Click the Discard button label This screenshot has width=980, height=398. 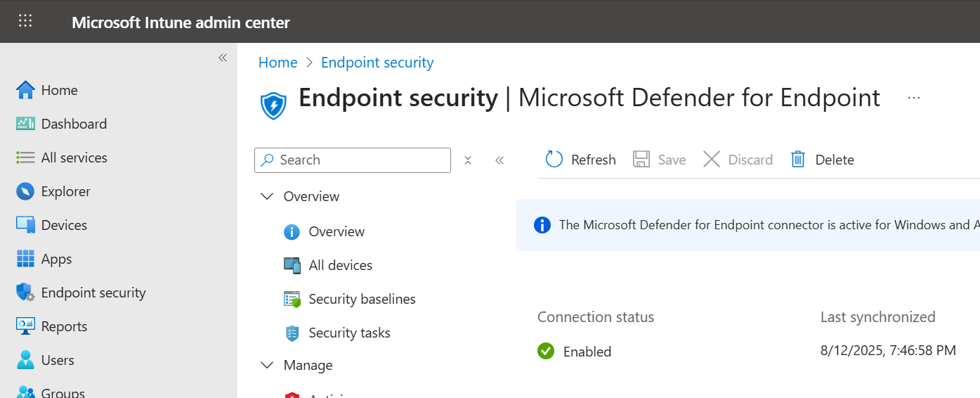click(750, 160)
